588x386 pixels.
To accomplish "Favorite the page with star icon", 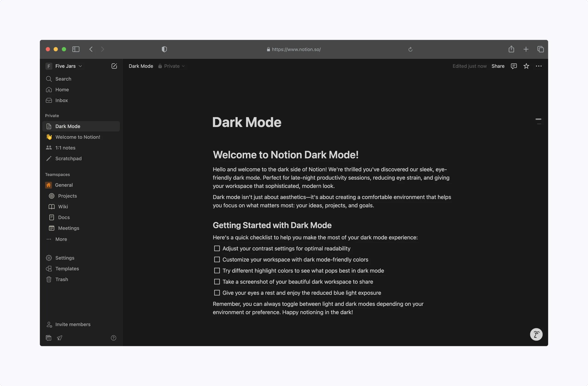I will [x=526, y=66].
